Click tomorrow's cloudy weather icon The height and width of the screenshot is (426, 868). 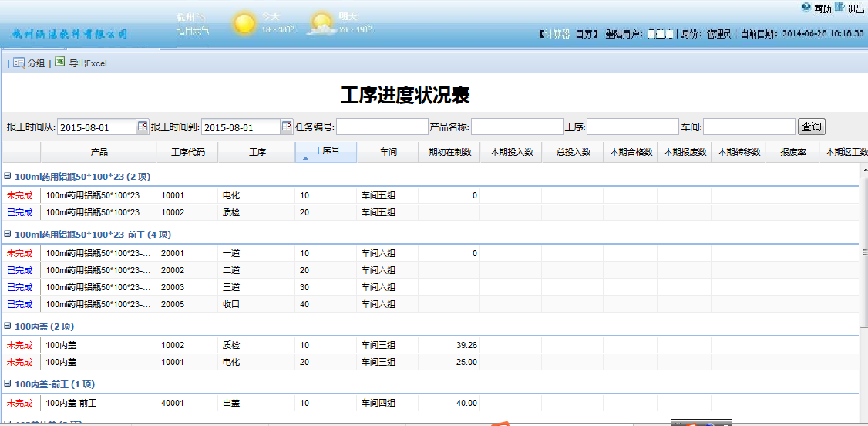point(321,25)
